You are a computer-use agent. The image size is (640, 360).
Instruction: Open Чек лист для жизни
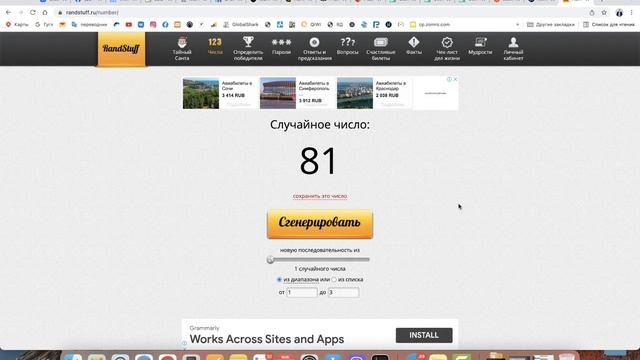pos(447,49)
